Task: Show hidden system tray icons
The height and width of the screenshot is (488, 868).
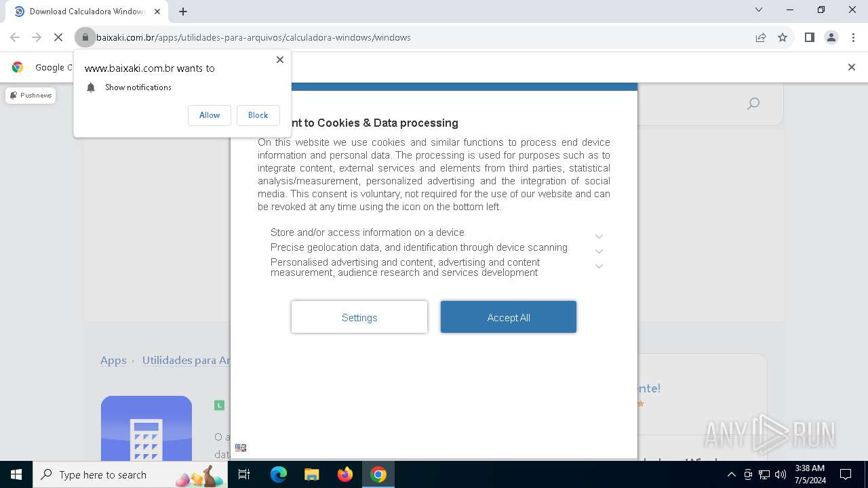Action: coord(731,474)
